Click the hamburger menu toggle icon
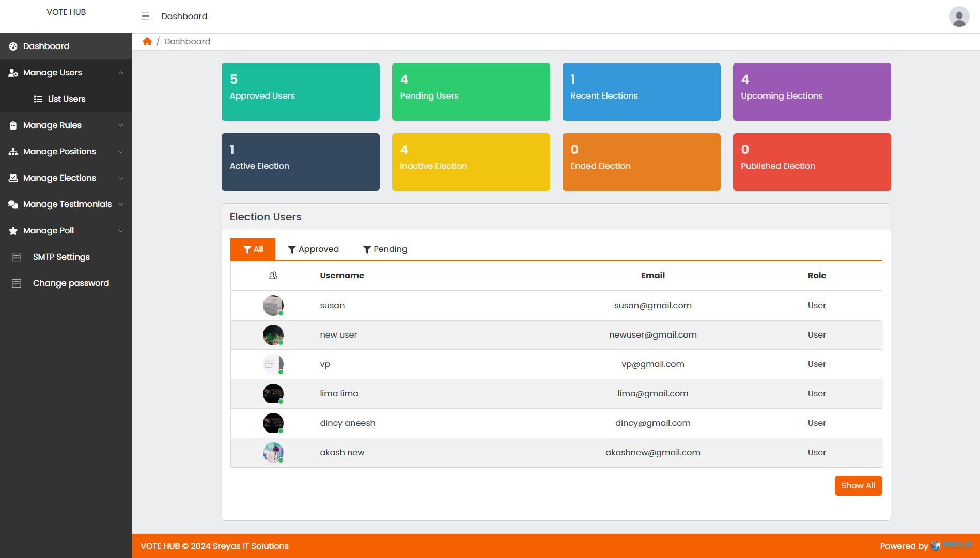The width and height of the screenshot is (980, 558). pyautogui.click(x=146, y=16)
